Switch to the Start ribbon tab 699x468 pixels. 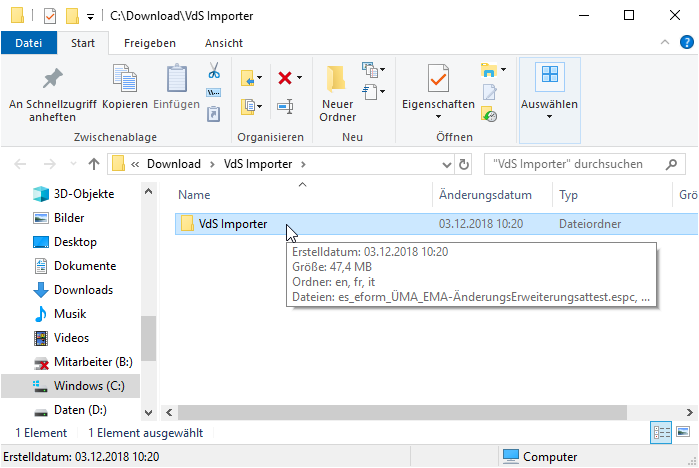click(x=83, y=43)
